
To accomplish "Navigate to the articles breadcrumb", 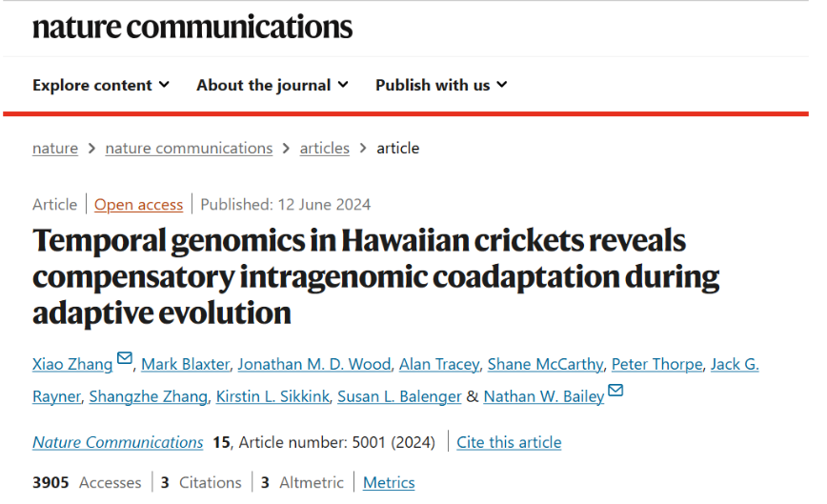I will click(324, 148).
